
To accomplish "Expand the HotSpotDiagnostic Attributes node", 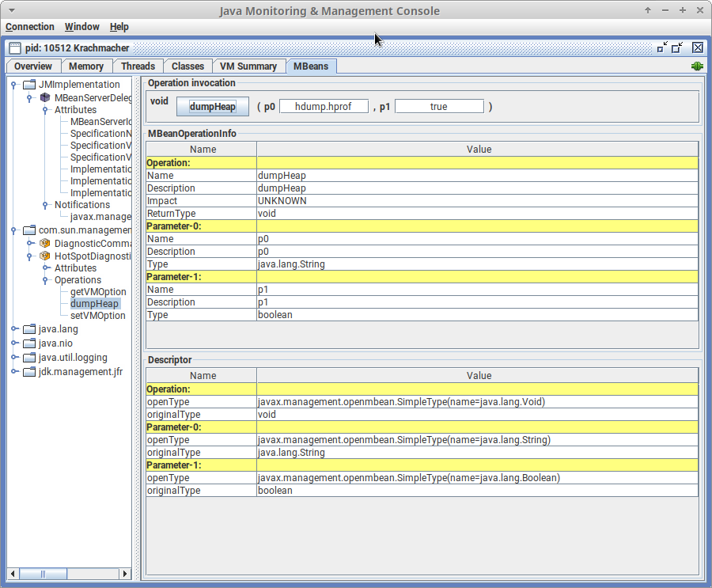I will (45, 268).
